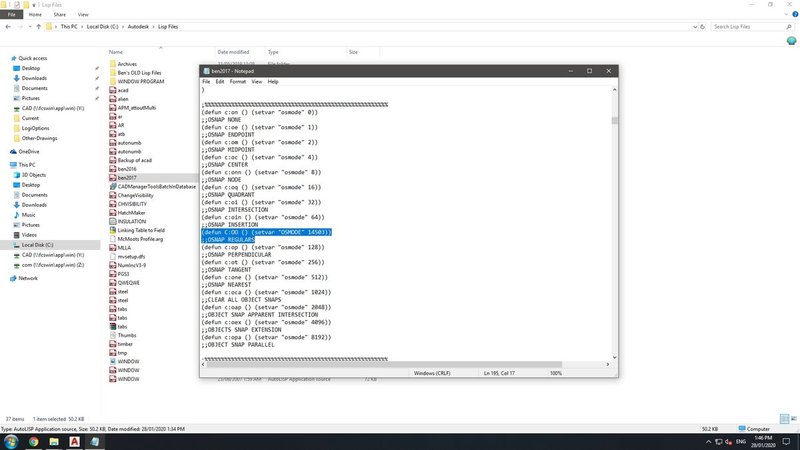
Task: Open Videos under This PC
Action: tap(29, 235)
